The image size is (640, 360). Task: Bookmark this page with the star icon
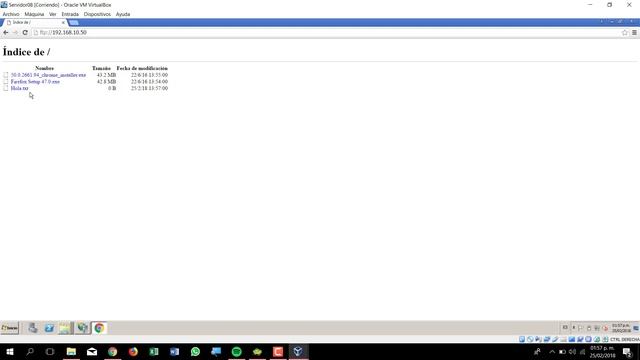(624, 33)
